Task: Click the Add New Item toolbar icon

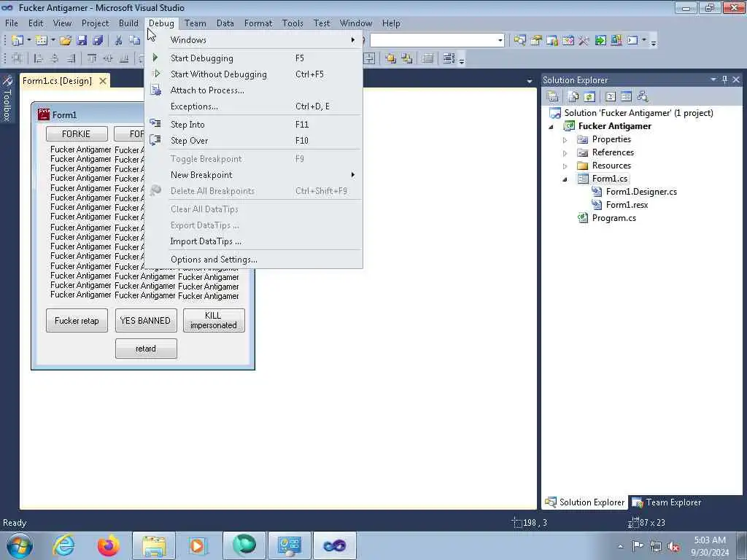Action: click(x=42, y=41)
